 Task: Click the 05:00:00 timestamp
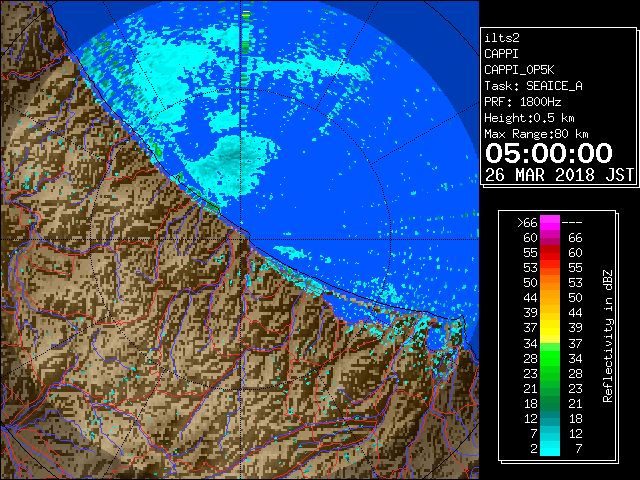coord(549,153)
